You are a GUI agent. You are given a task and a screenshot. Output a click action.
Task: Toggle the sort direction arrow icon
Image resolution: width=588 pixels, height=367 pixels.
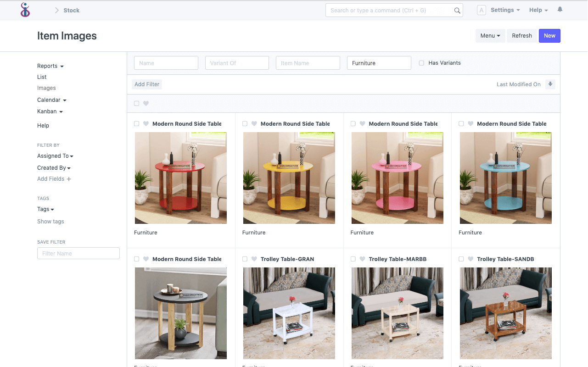click(550, 84)
